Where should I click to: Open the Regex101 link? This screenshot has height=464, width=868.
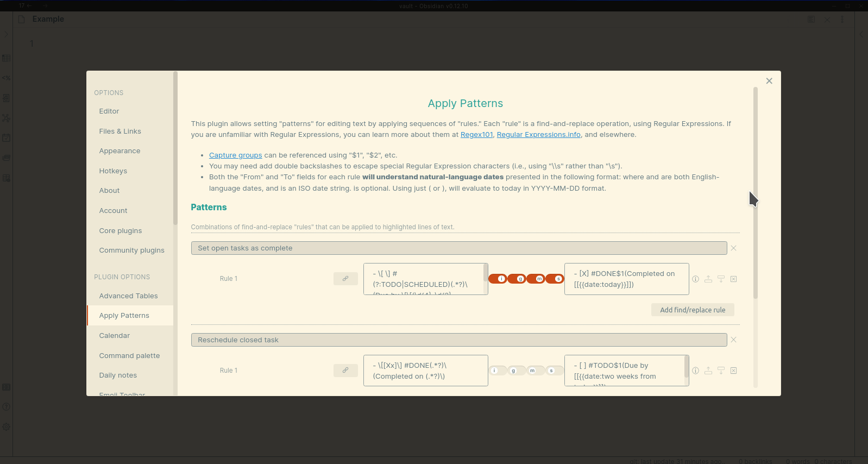pos(477,135)
